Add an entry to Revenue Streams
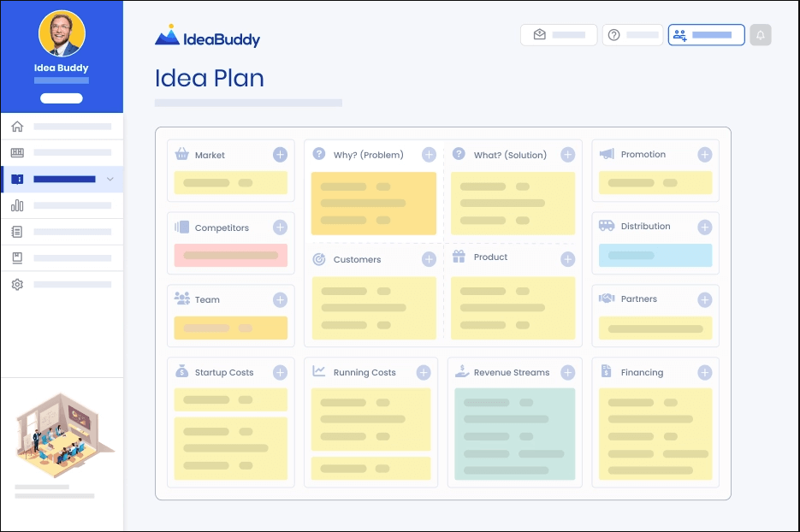800x532 pixels. coord(567,372)
